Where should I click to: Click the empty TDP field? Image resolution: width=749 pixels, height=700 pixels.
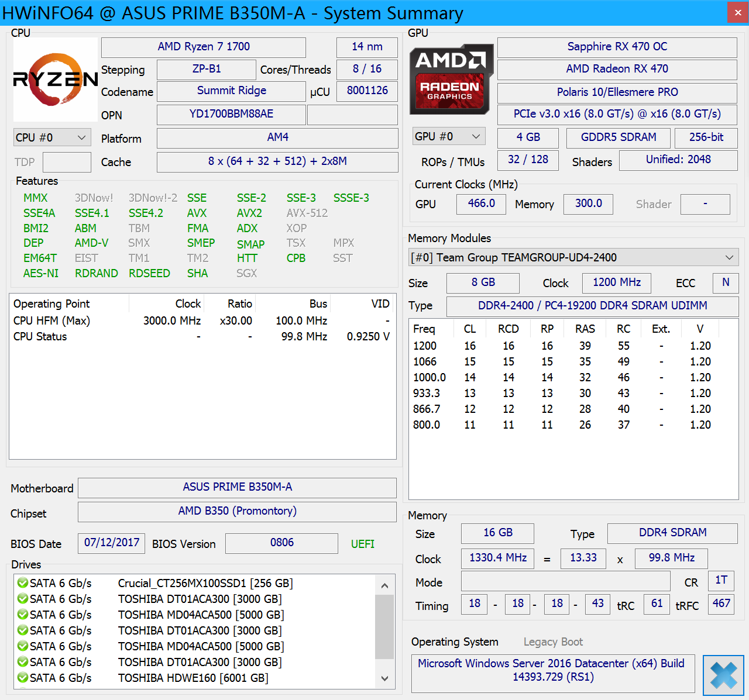click(x=67, y=162)
